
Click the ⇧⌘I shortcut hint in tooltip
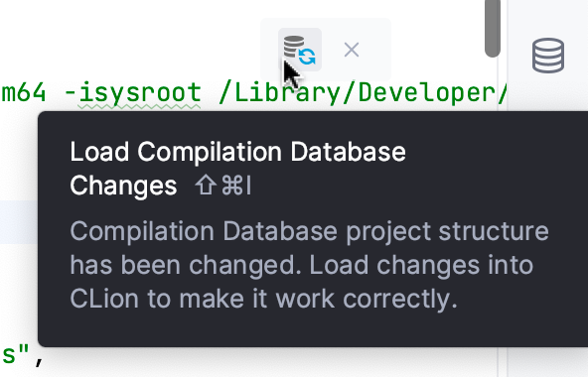[223, 186]
